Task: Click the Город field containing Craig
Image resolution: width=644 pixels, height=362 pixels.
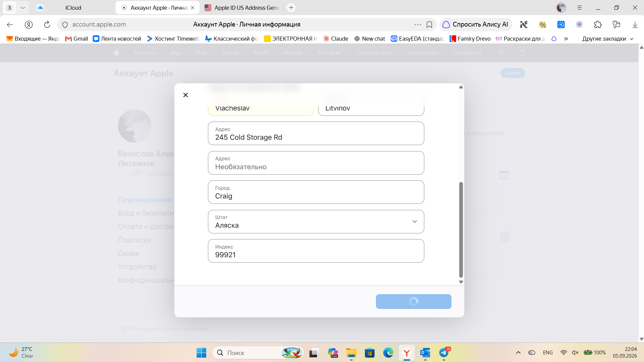Action: pos(316,192)
